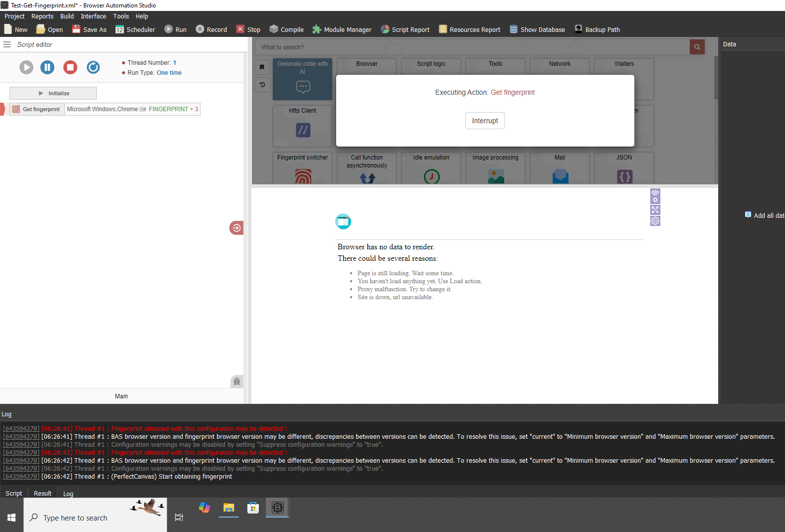Click the first log entry ID link

[x=21, y=429]
